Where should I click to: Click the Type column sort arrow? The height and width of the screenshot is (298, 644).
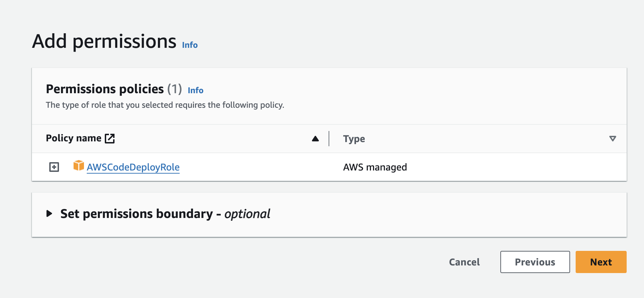[612, 139]
